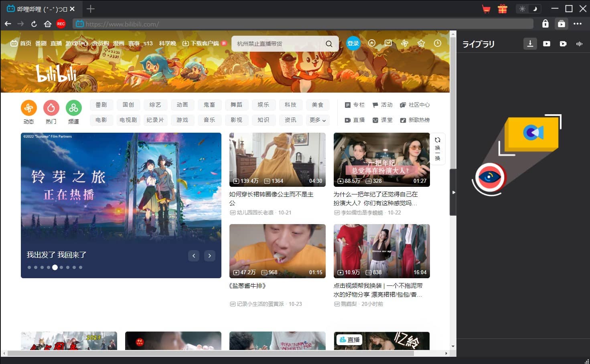
Task: Open 番剧 in the bilibili top nav
Action: pyautogui.click(x=41, y=43)
